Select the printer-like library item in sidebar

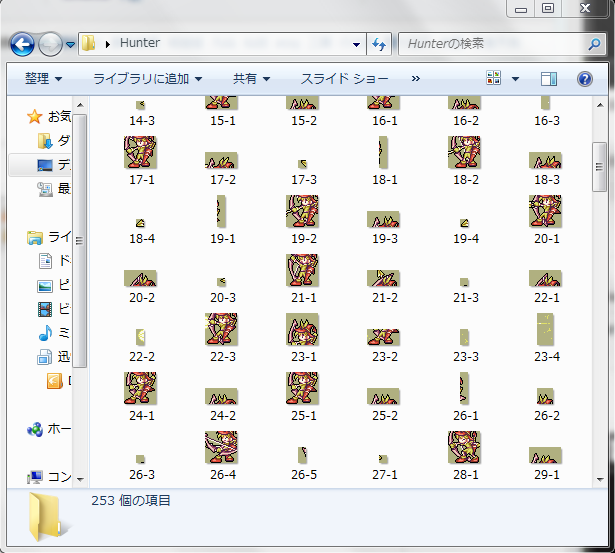pos(54,357)
